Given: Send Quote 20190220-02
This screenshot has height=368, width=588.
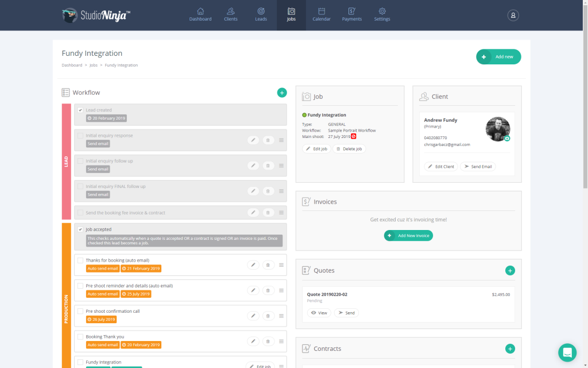Looking at the screenshot, I should pyautogui.click(x=346, y=313).
